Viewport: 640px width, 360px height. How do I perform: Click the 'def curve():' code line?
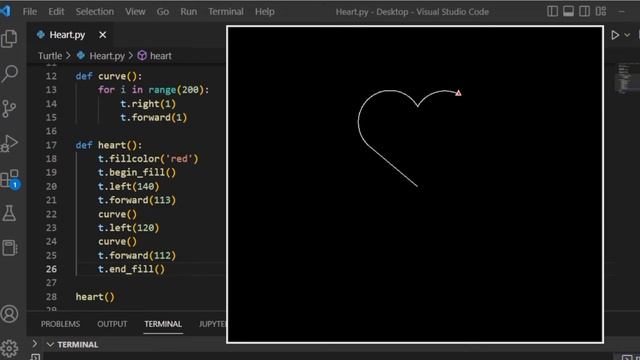[109, 76]
